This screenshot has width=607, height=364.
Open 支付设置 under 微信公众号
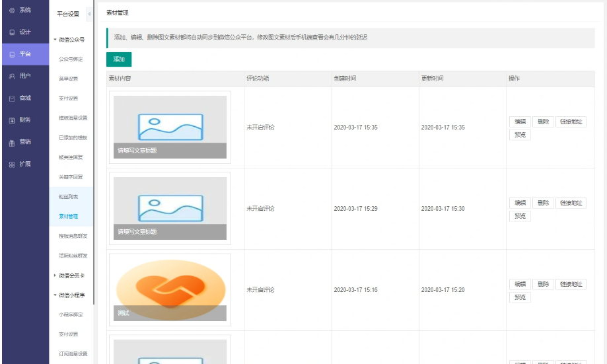pyautogui.click(x=69, y=98)
